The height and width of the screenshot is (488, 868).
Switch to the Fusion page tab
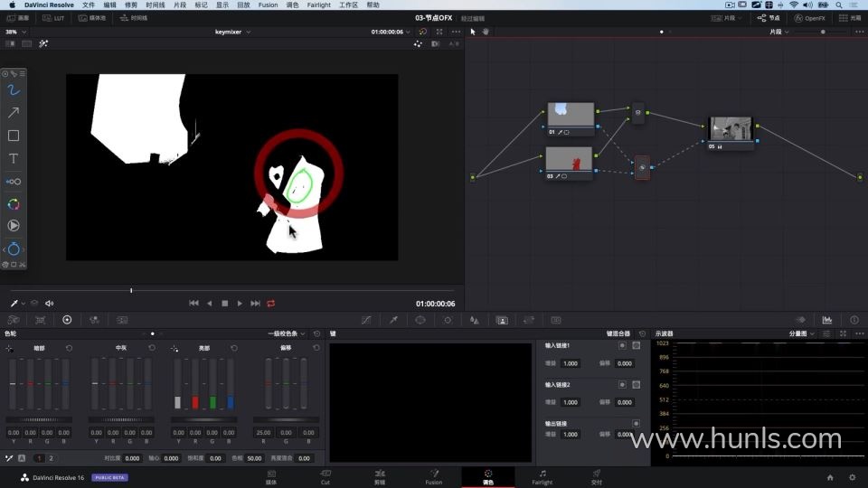pyautogui.click(x=434, y=477)
